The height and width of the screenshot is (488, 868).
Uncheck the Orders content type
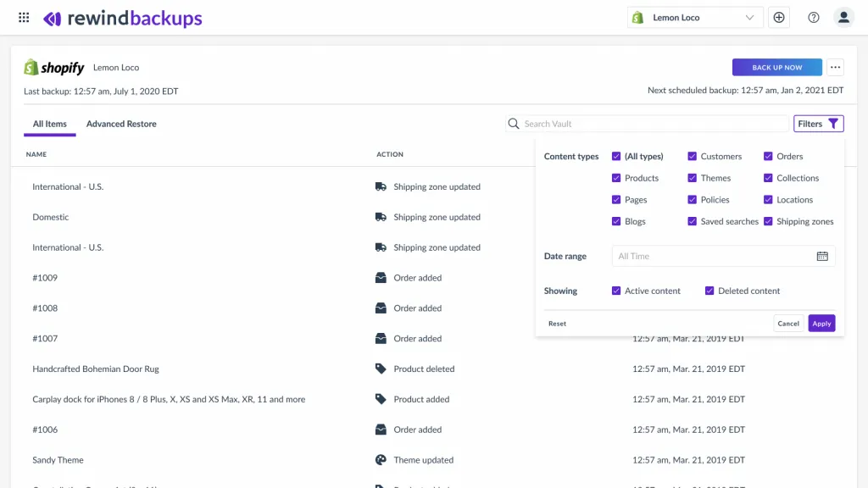(x=766, y=156)
